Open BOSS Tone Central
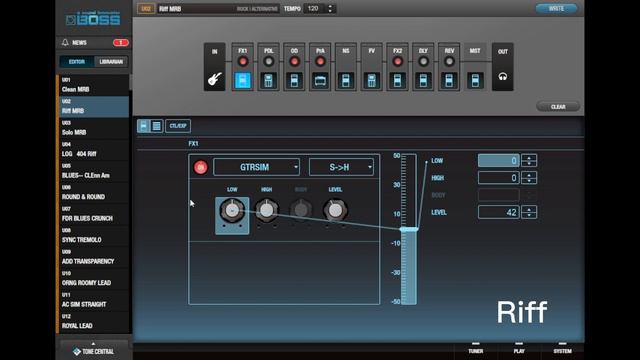 click(93, 351)
